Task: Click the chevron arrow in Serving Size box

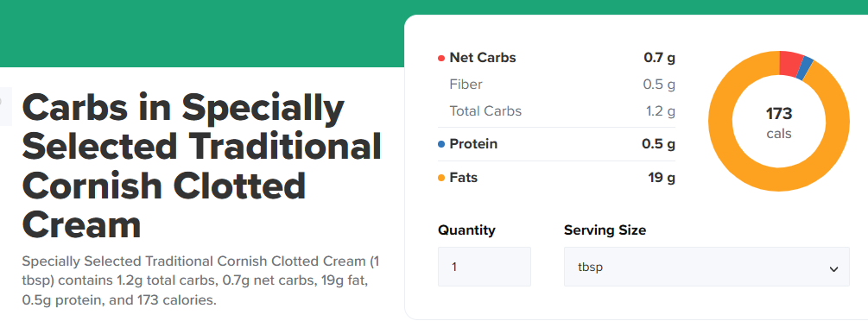Action: [x=833, y=269]
